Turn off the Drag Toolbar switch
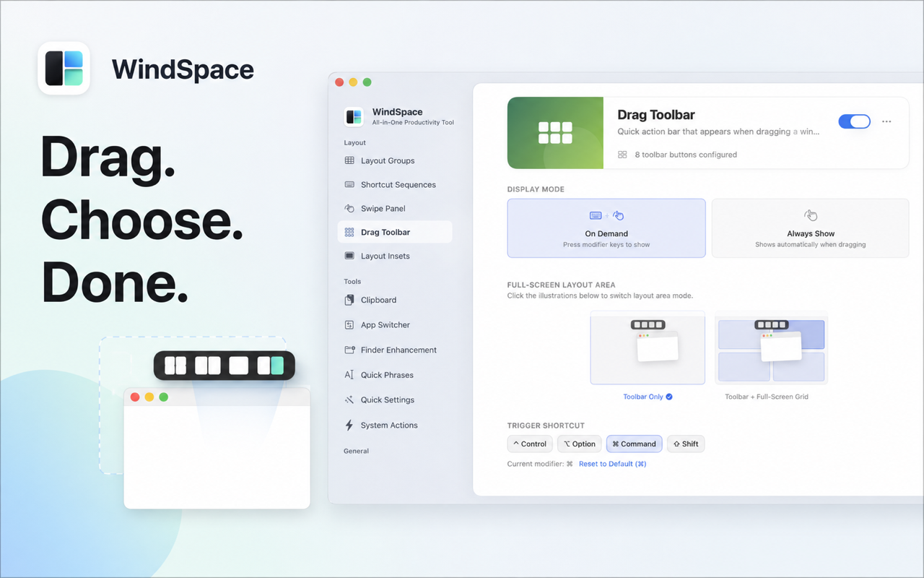 (854, 121)
